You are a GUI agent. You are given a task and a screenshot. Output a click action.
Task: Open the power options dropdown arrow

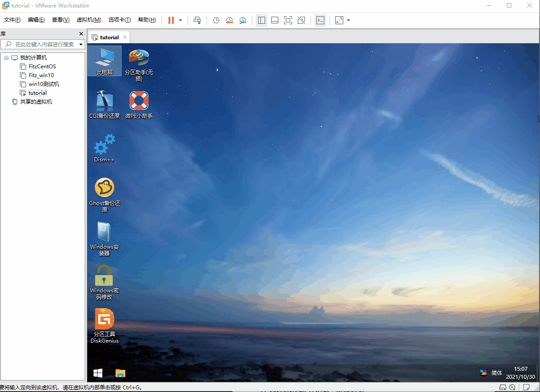[180, 20]
